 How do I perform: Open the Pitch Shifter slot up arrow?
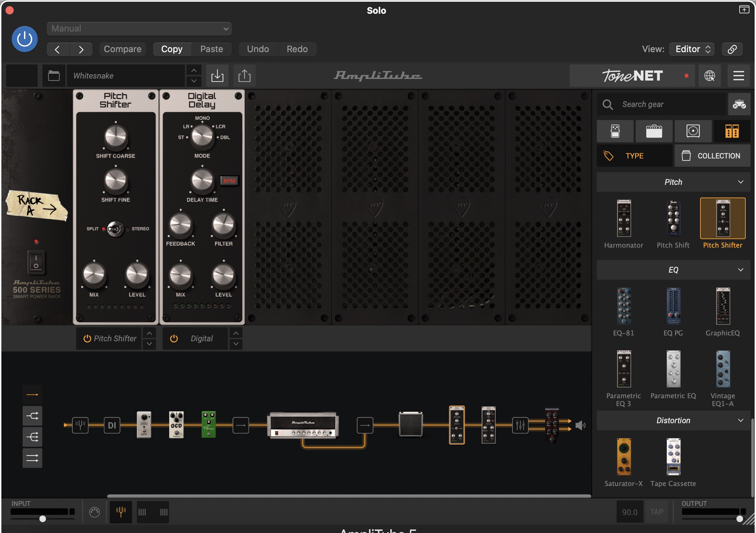pos(150,333)
